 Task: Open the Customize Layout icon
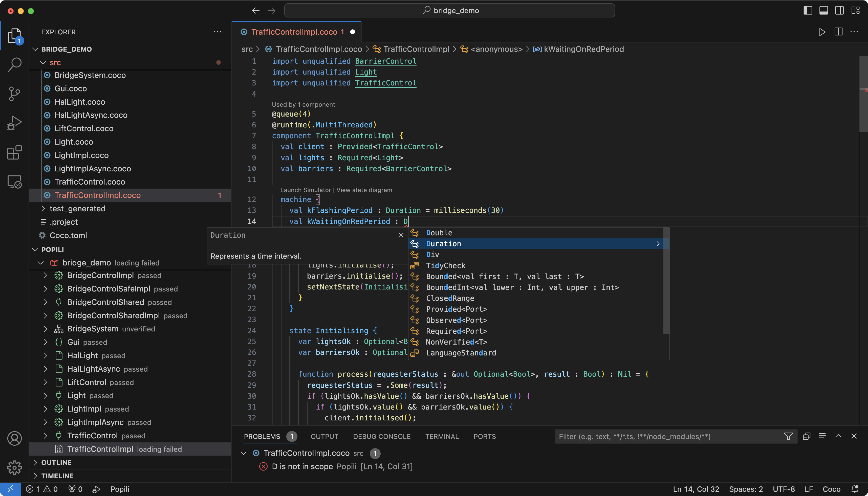[x=855, y=11]
